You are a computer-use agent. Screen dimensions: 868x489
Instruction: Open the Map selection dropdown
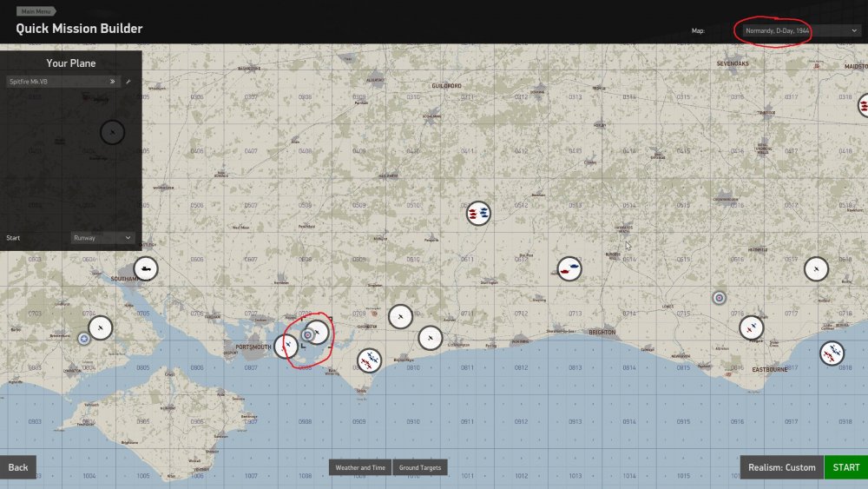pyautogui.click(x=800, y=30)
